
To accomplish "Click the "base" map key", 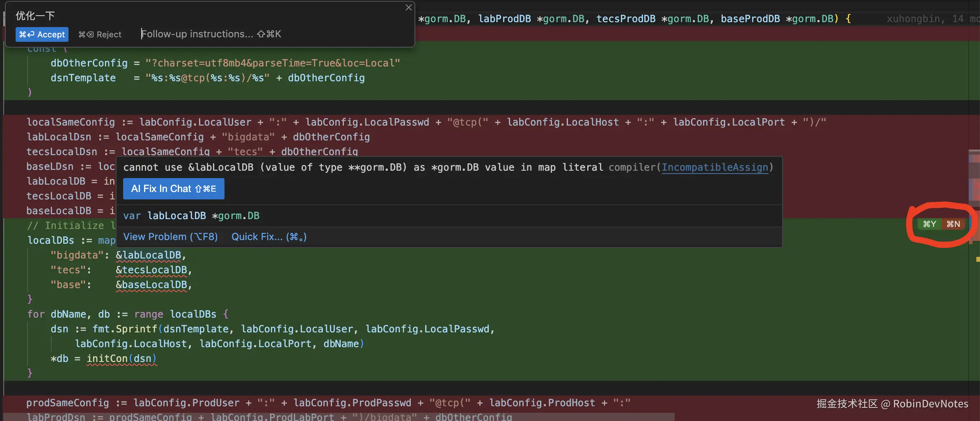I will coord(68,285).
